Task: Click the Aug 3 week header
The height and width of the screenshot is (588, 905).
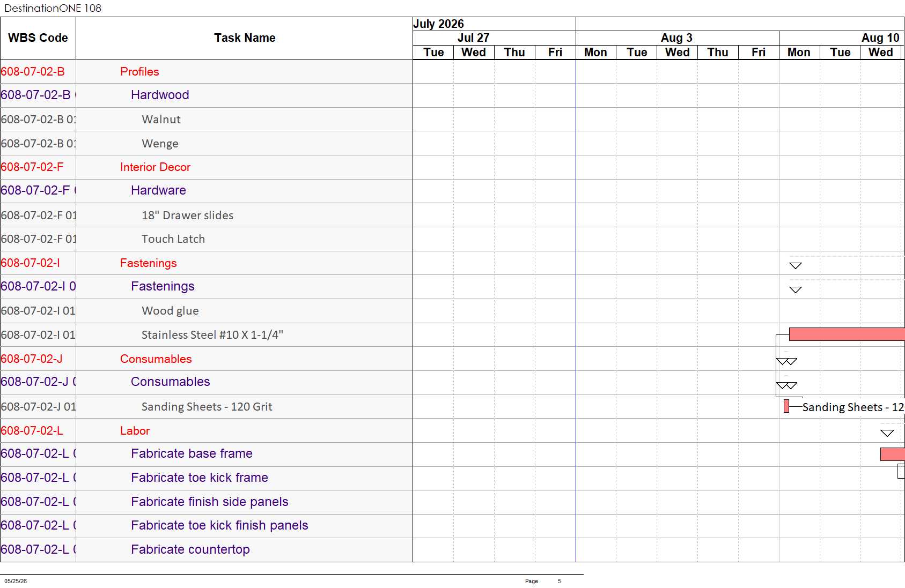Action: click(x=676, y=38)
